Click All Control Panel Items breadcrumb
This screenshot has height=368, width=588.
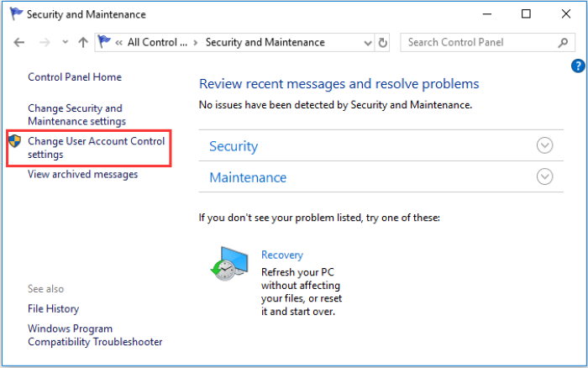coord(157,42)
